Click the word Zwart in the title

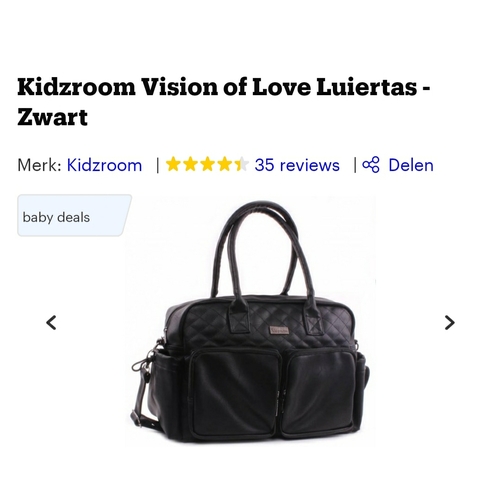click(52, 117)
